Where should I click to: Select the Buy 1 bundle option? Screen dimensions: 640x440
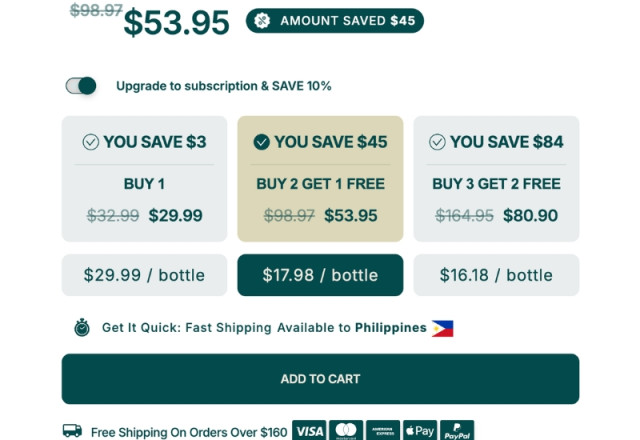[x=144, y=178]
